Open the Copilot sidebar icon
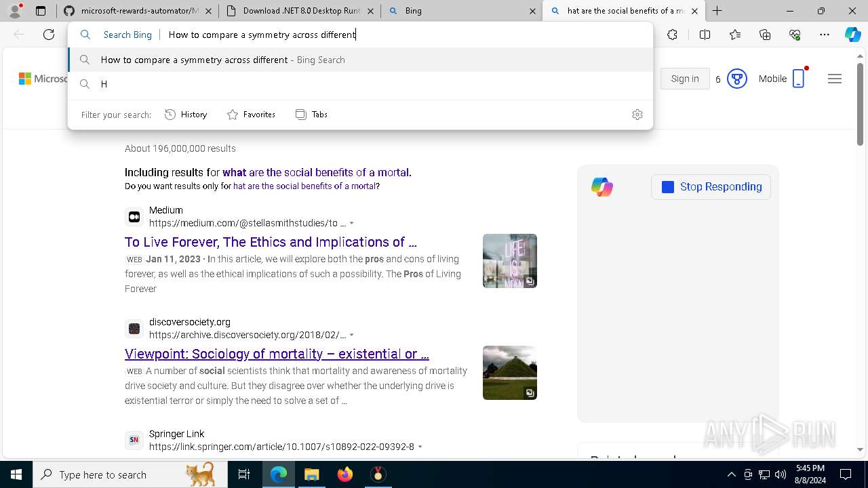Viewport: 868px width, 488px height. click(x=852, y=35)
